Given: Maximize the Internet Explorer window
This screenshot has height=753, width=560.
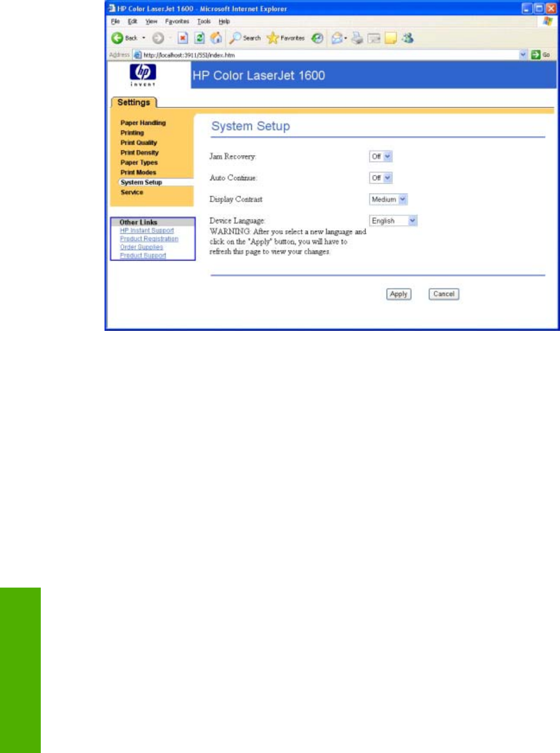Looking at the screenshot, I should [x=539, y=9].
